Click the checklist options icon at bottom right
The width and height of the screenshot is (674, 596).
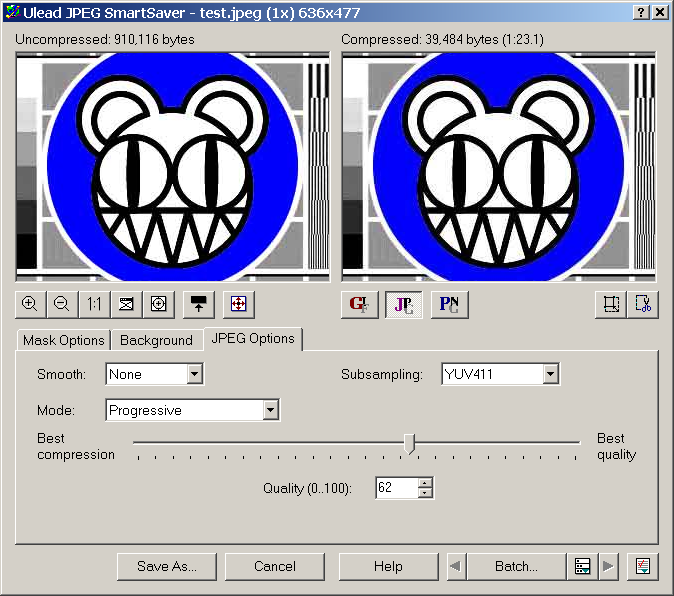643,566
